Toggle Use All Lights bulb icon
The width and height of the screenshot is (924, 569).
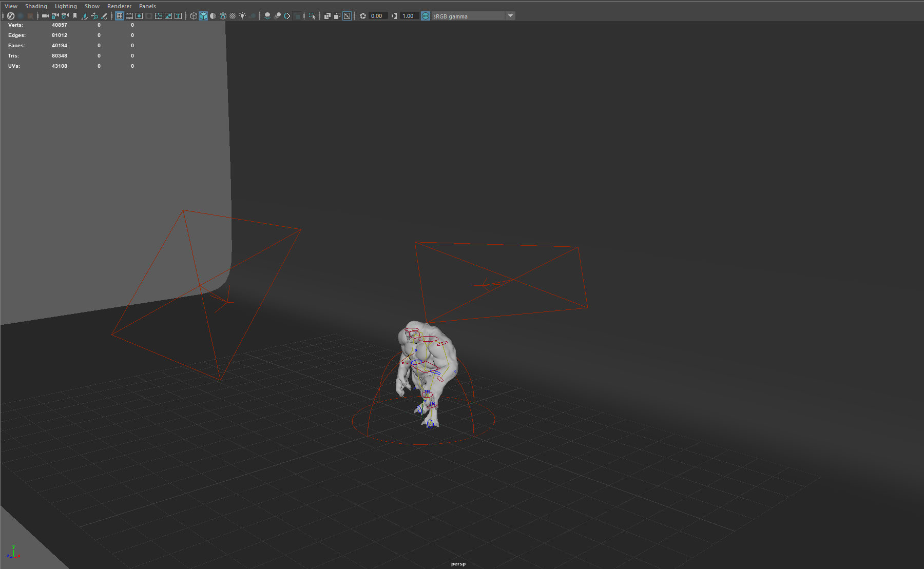click(242, 16)
